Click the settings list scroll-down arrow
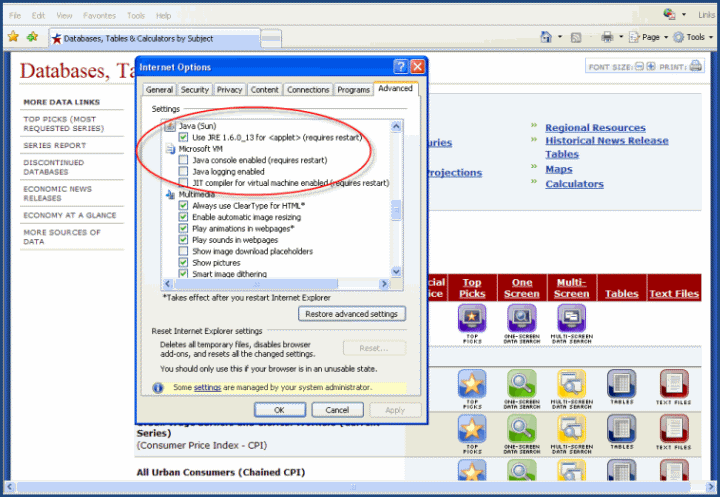The width and height of the screenshot is (720, 497). 396,271
